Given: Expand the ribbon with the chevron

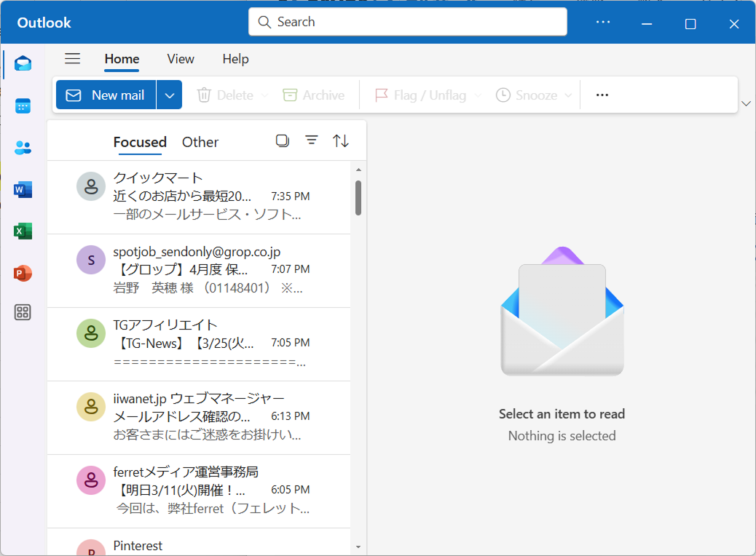Looking at the screenshot, I should coord(746,103).
